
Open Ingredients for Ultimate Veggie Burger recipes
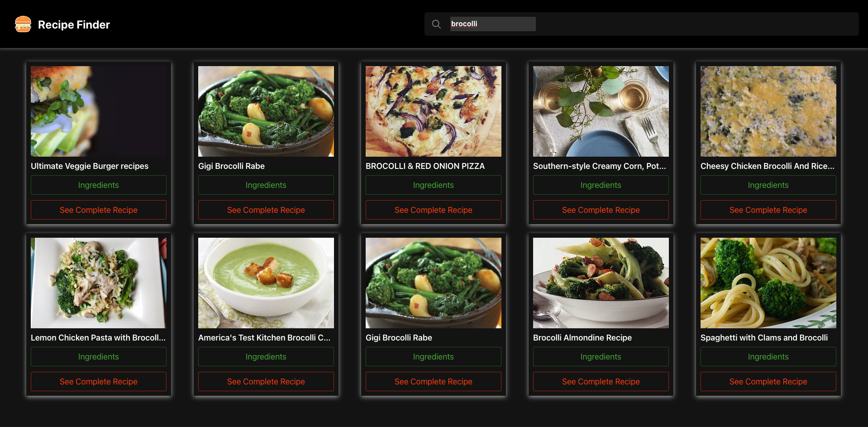click(98, 185)
